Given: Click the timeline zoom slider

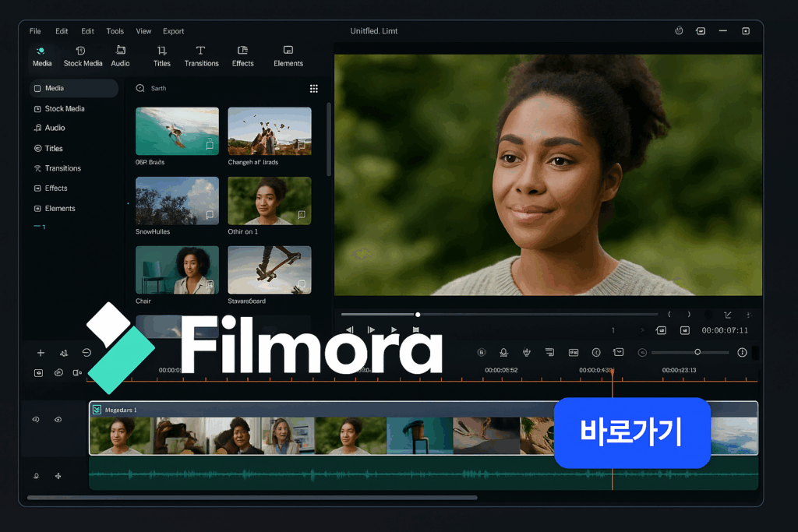Looking at the screenshot, I should pos(690,353).
